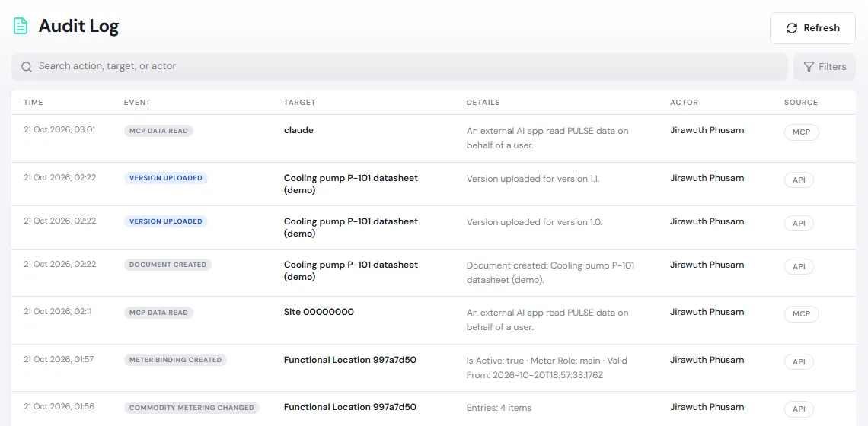Click the EVENT column header
868x426 pixels.
137,103
